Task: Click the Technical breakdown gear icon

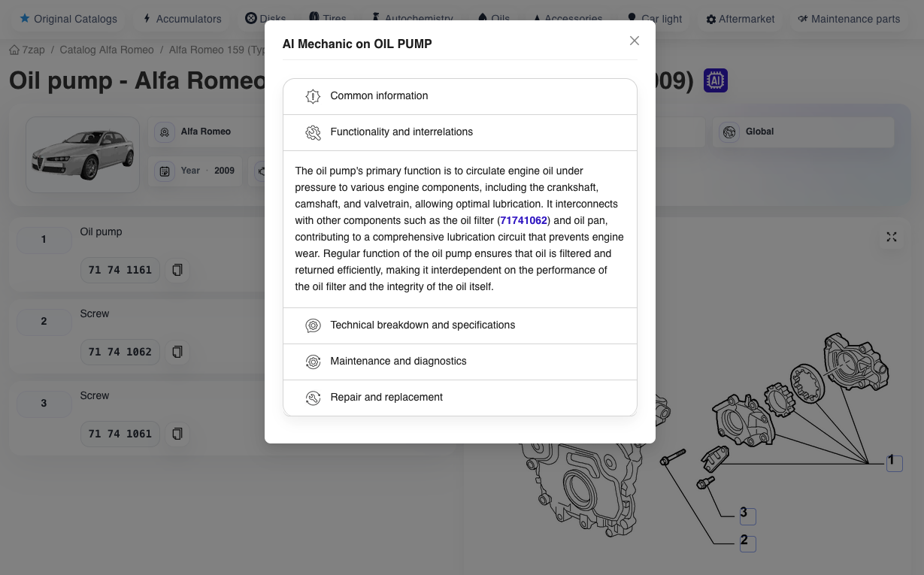Action: click(x=313, y=325)
